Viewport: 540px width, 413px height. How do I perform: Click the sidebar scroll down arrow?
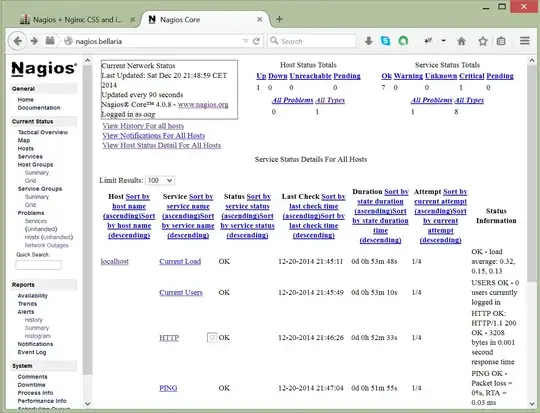[x=87, y=403]
